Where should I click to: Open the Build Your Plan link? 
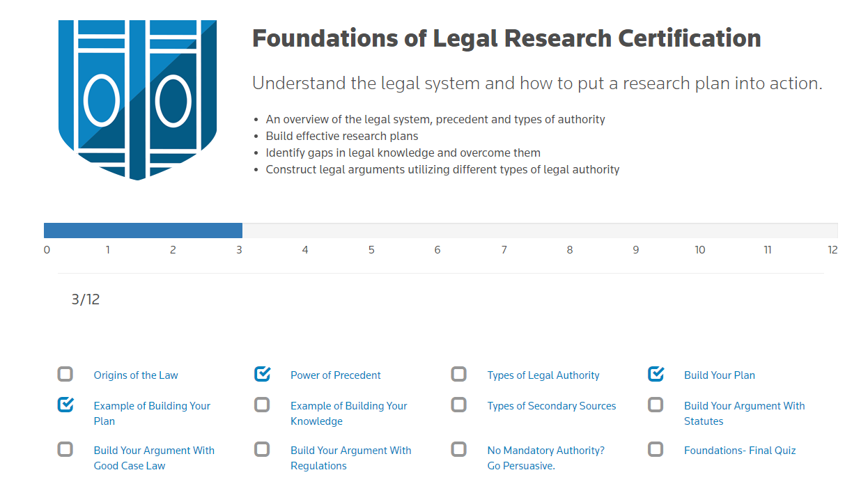click(720, 375)
